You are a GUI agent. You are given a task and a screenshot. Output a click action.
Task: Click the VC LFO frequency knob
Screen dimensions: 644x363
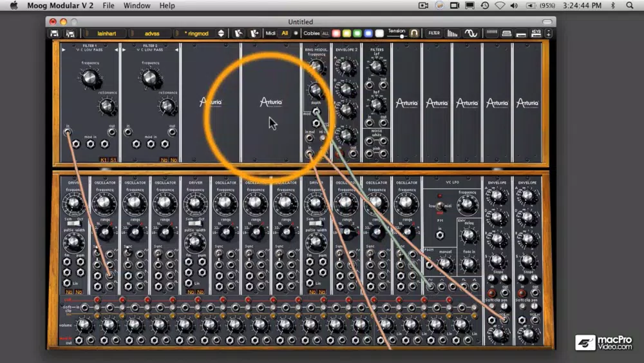[x=468, y=204]
